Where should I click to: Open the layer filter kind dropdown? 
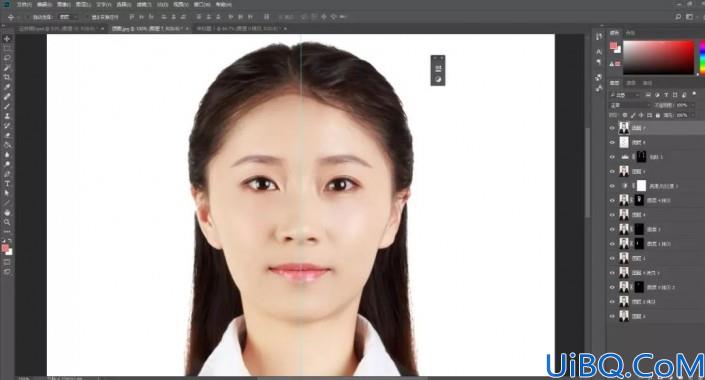point(625,95)
